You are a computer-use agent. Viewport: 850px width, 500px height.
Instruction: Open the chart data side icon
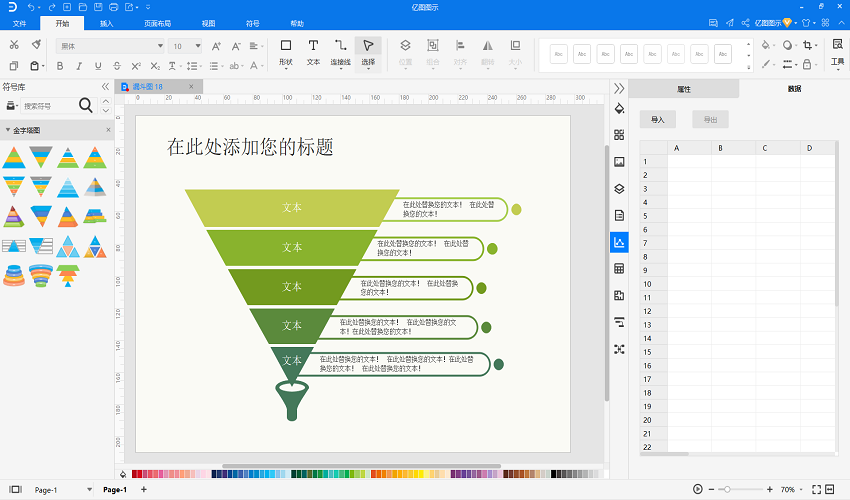(619, 242)
